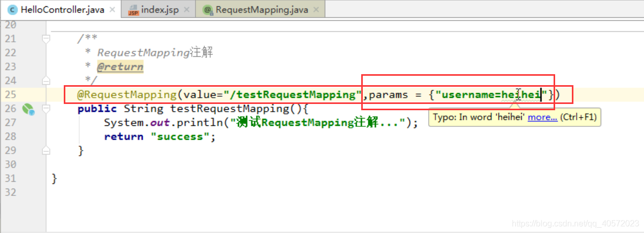Collapse the Javadoc comment fold at line 21
The height and width of the screenshot is (233, 644).
click(x=46, y=38)
